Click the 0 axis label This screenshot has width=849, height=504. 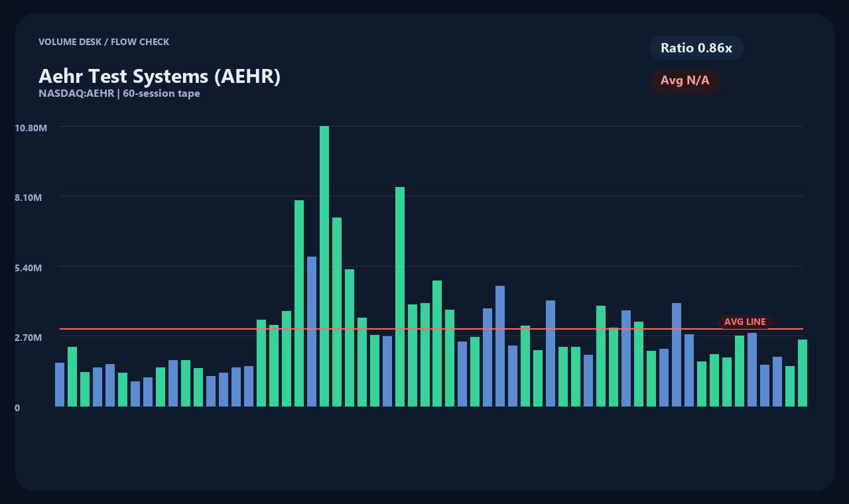point(17,408)
